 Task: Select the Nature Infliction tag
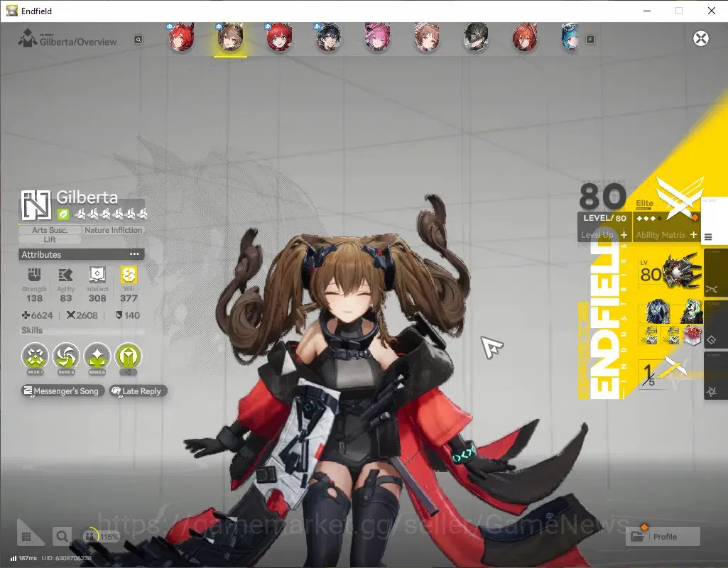pos(114,230)
